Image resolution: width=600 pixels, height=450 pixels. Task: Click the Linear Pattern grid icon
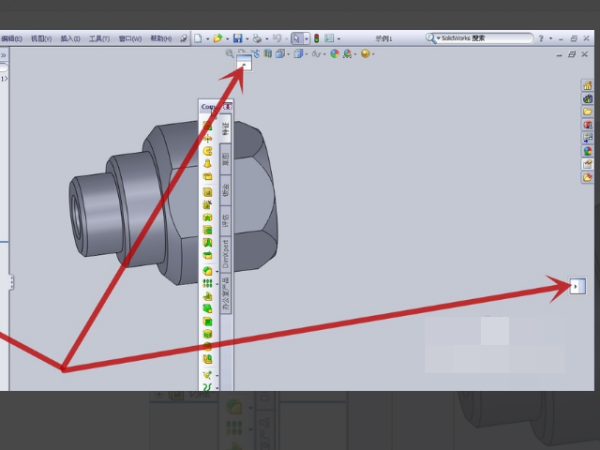point(208,283)
